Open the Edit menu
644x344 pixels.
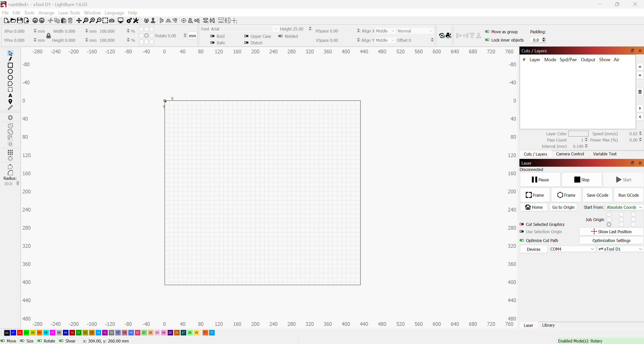[16, 12]
